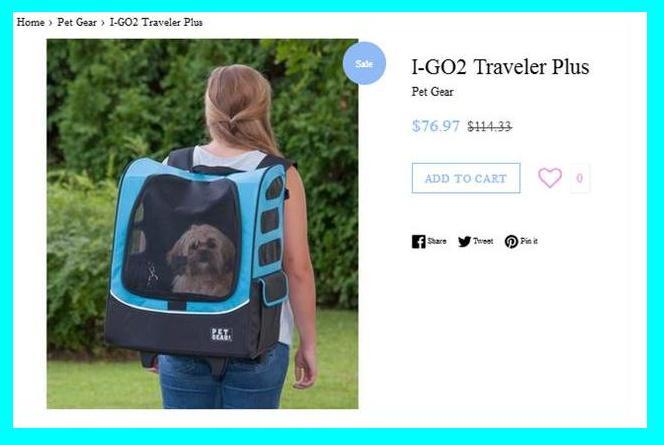Add the product to cart

click(x=466, y=178)
